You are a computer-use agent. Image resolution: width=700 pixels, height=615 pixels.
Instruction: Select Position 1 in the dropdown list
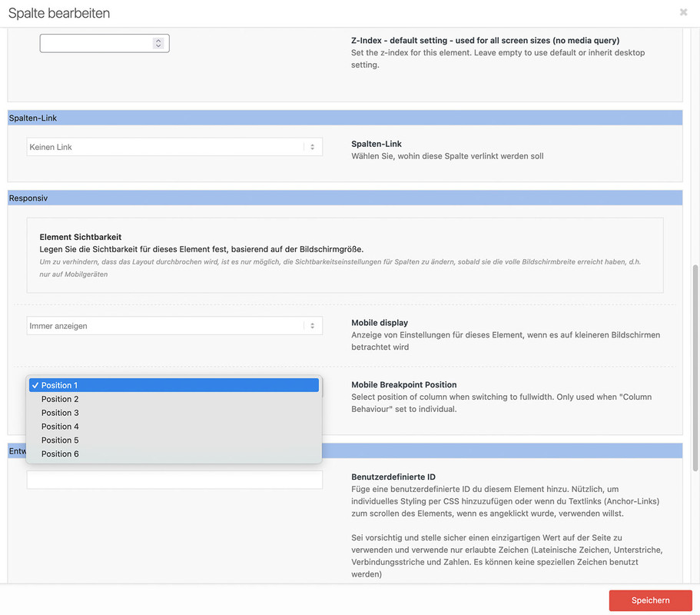pos(174,385)
